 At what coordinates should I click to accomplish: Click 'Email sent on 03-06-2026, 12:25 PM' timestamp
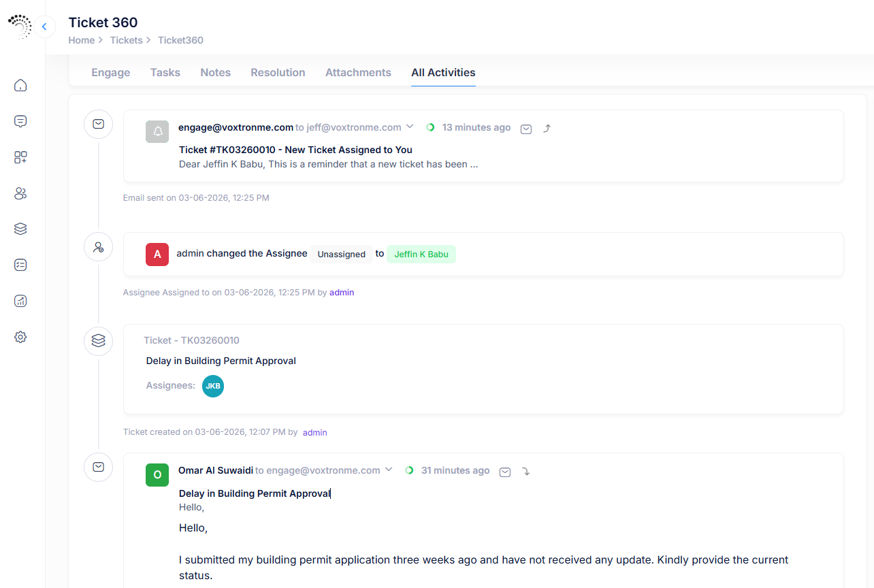pos(196,198)
